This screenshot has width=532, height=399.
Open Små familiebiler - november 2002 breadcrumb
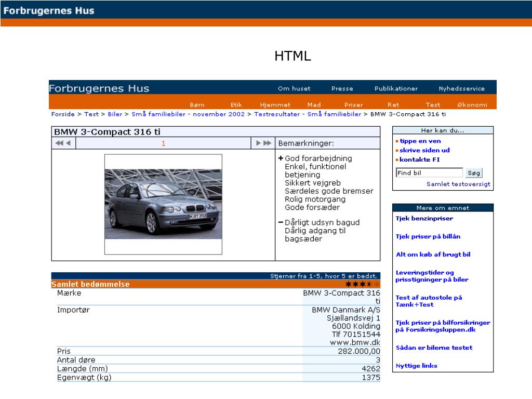(188, 114)
